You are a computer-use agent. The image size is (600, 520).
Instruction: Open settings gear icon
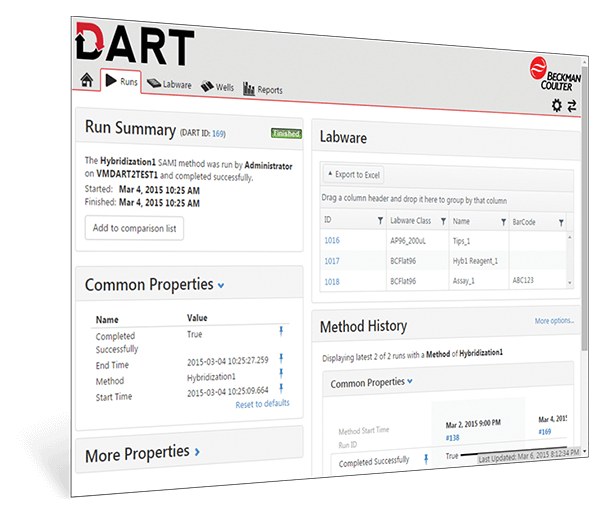557,105
